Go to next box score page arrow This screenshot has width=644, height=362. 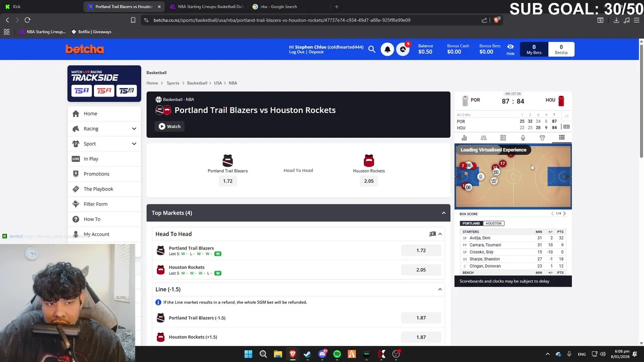click(x=564, y=214)
